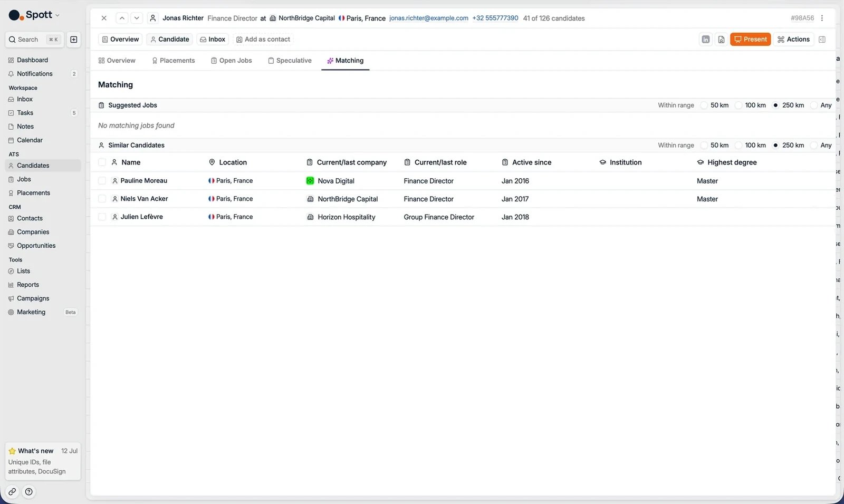Open Notifications in the sidebar
This screenshot has width=844, height=504.
pos(43,74)
